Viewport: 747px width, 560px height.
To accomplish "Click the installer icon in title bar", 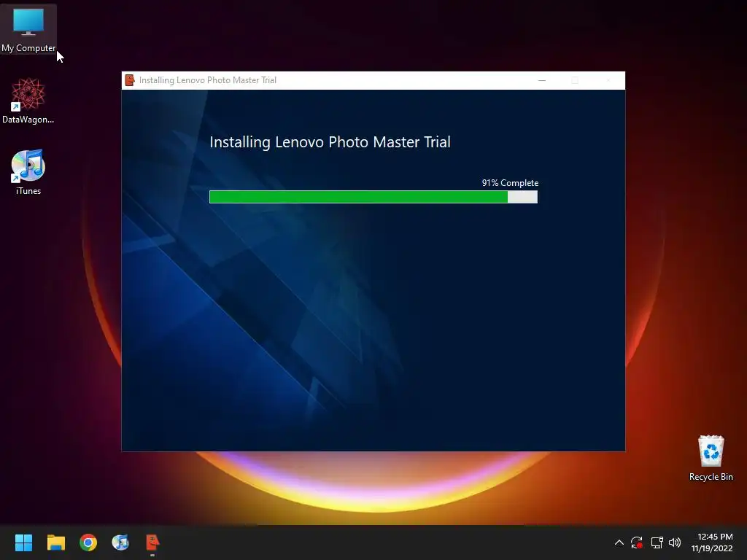I will click(x=130, y=80).
